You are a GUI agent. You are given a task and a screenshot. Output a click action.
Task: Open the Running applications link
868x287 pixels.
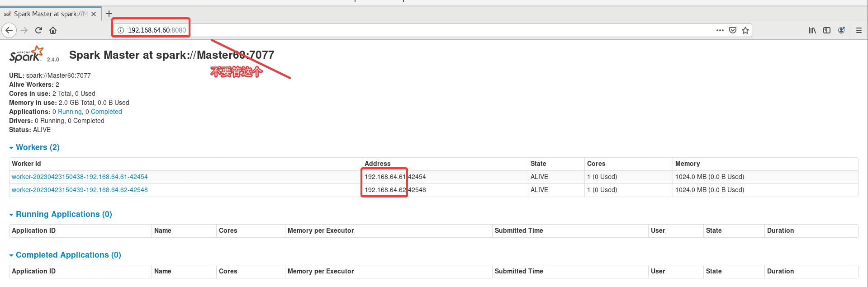70,112
